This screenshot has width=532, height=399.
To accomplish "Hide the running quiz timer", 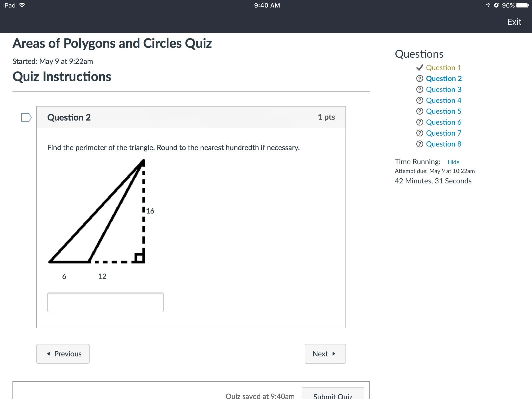I will click(x=453, y=162).
